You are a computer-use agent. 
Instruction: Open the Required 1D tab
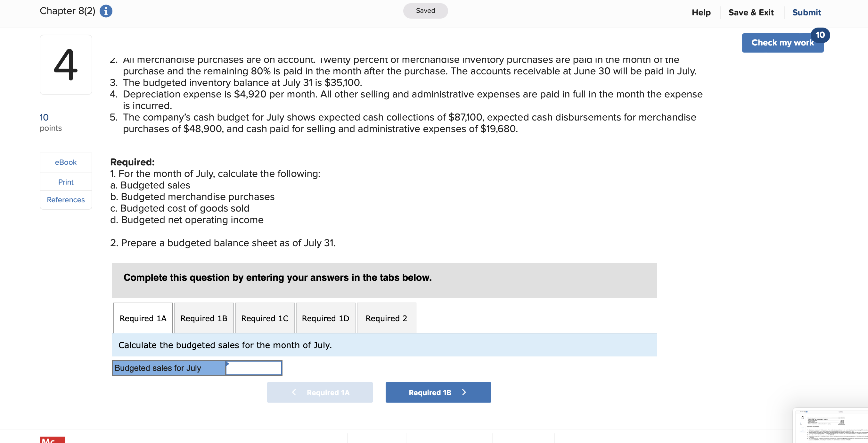pyautogui.click(x=325, y=318)
